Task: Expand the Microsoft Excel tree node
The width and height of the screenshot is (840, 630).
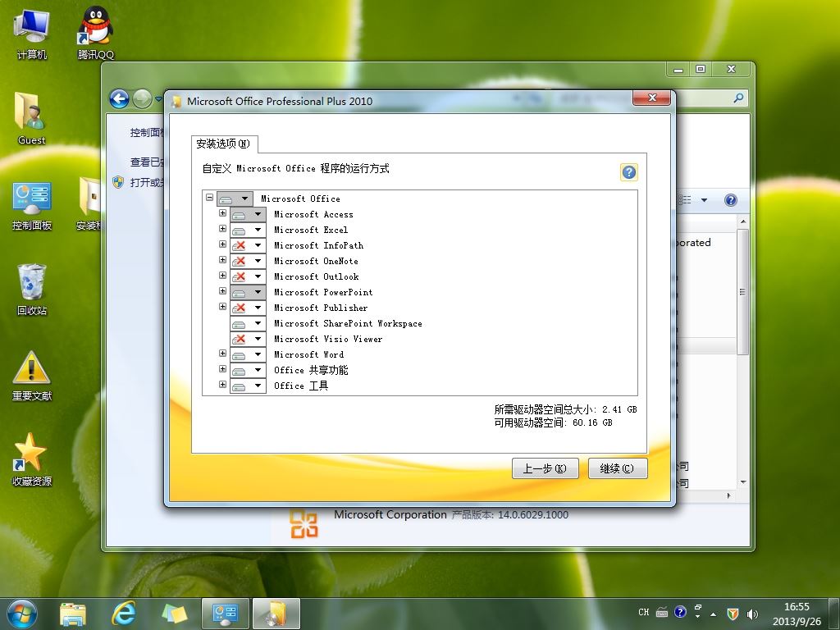Action: tap(223, 228)
